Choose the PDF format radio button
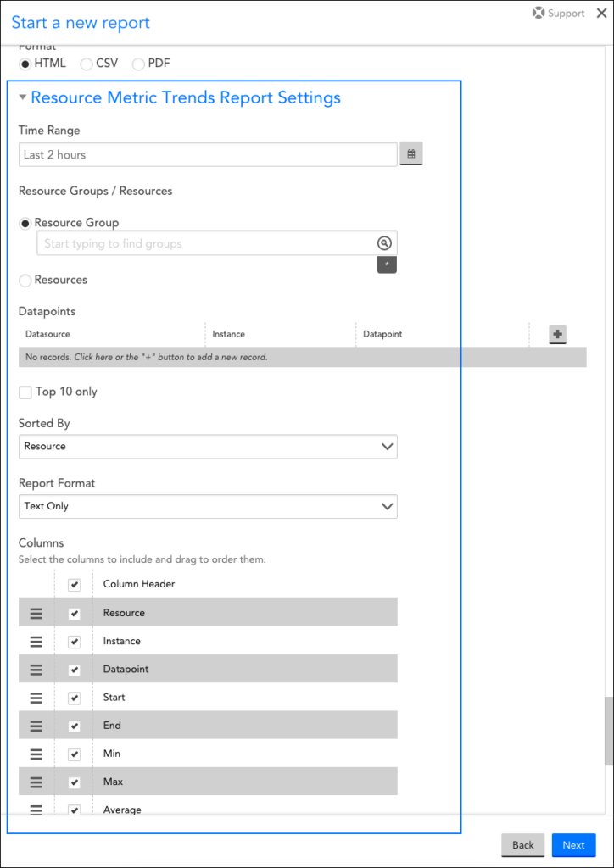Image resolution: width=614 pixels, height=868 pixels. (x=138, y=64)
